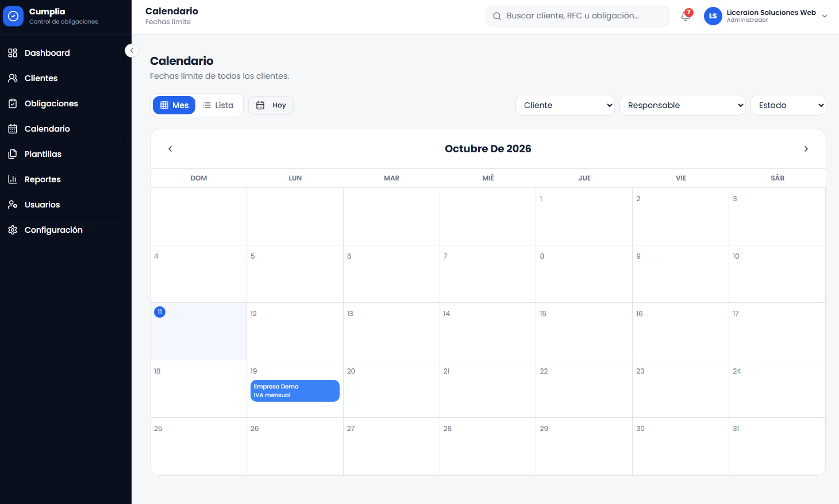Open notifications via the bell icon
The image size is (839, 504).
click(686, 16)
